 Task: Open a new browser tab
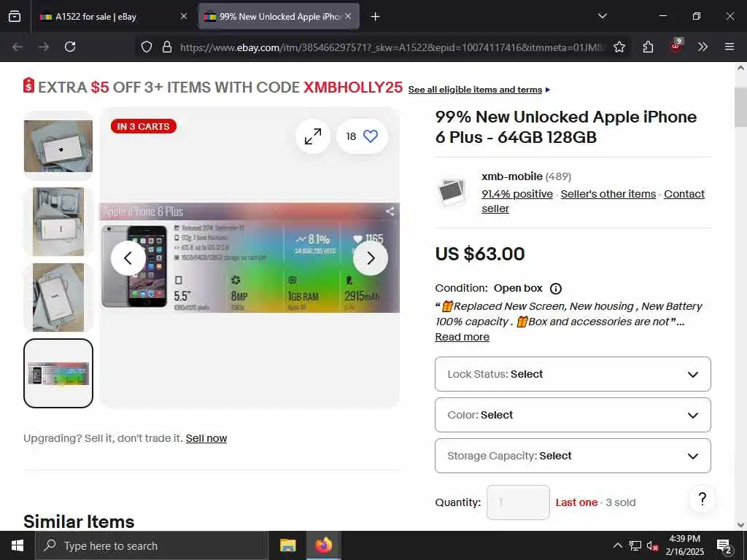(x=375, y=17)
